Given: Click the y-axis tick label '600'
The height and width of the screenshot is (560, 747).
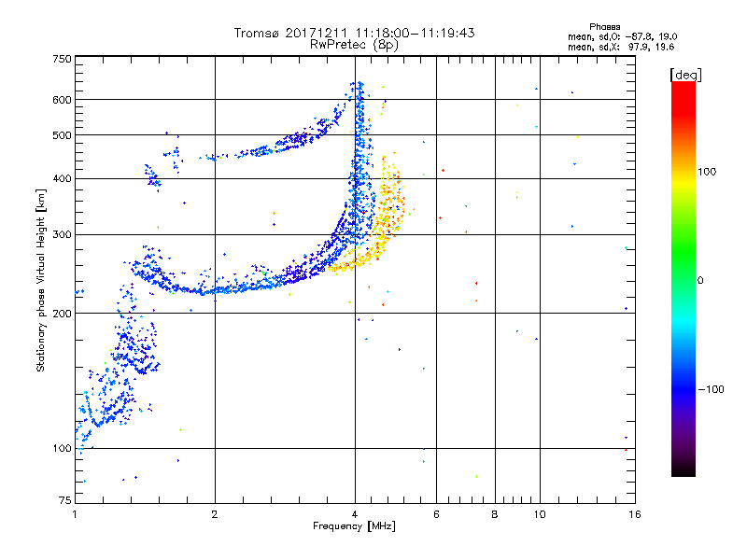Looking at the screenshot, I should pyautogui.click(x=62, y=100).
